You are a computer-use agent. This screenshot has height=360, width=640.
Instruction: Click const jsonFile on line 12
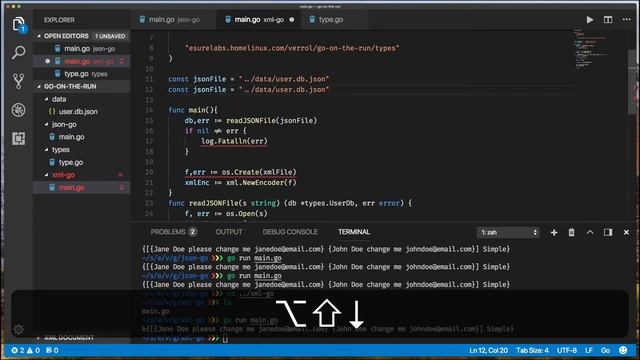(197, 90)
